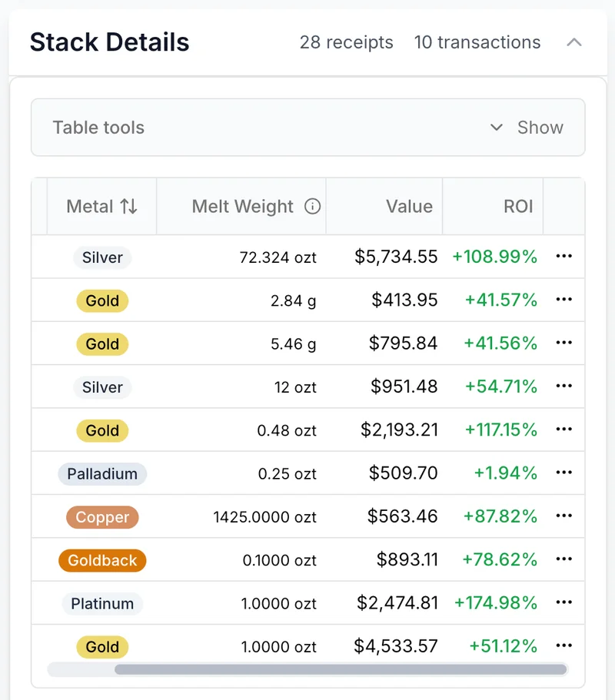
Task: Click three-dot menu for Palladium row
Action: pyautogui.click(x=563, y=473)
